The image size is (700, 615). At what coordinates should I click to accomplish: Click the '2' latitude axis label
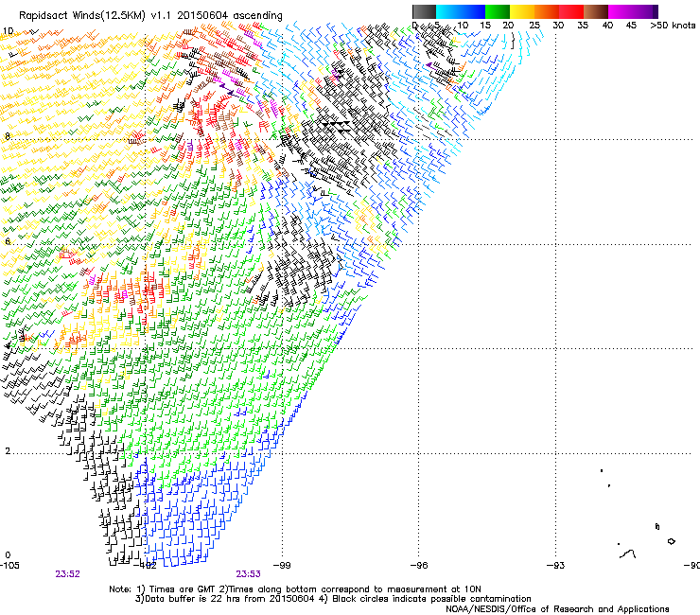pyautogui.click(x=8, y=450)
